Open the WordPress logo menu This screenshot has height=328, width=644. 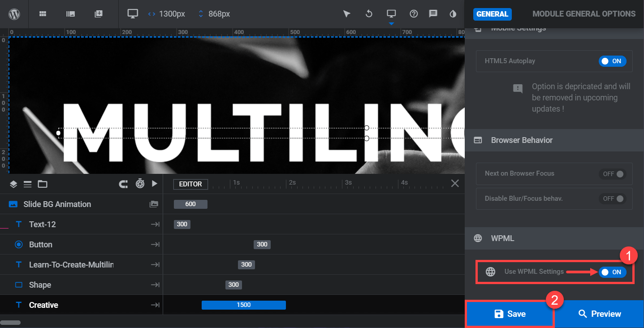(x=13, y=14)
